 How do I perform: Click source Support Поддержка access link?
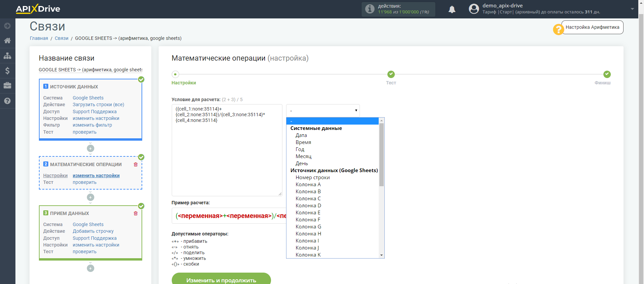95,112
